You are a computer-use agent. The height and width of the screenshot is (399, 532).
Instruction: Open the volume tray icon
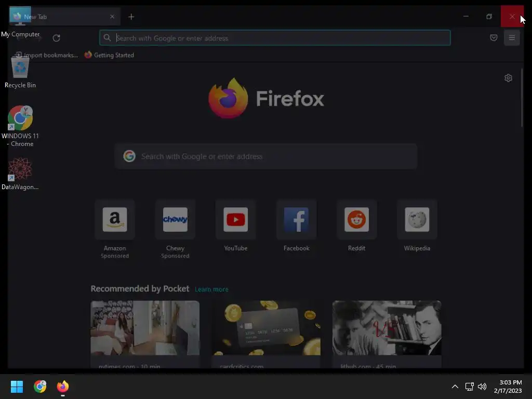tap(482, 387)
